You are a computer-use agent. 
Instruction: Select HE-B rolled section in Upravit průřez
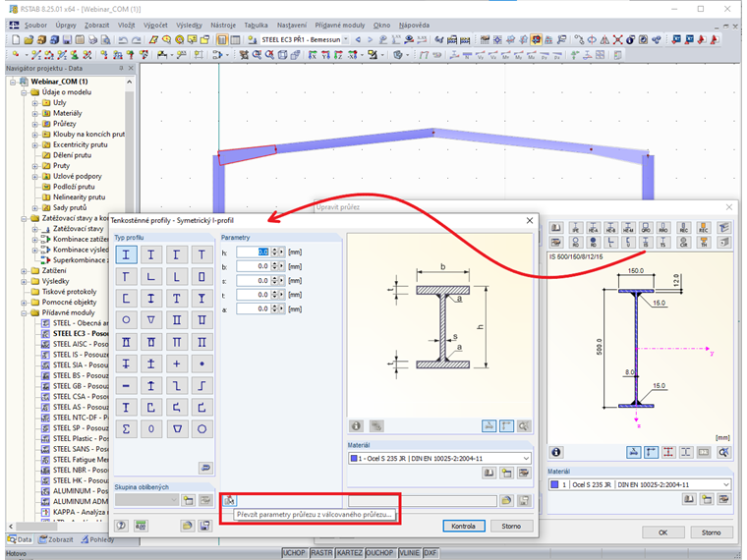(x=610, y=228)
